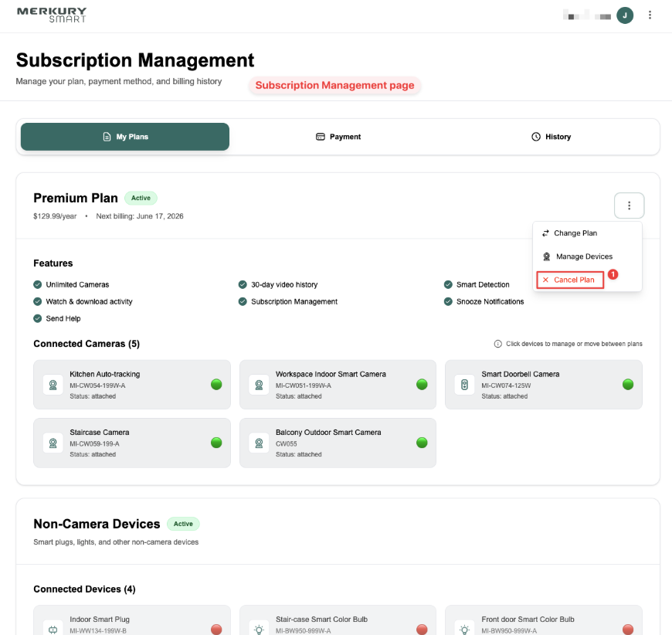
Task: Choose Manage Devices in the menu
Action: click(x=583, y=256)
